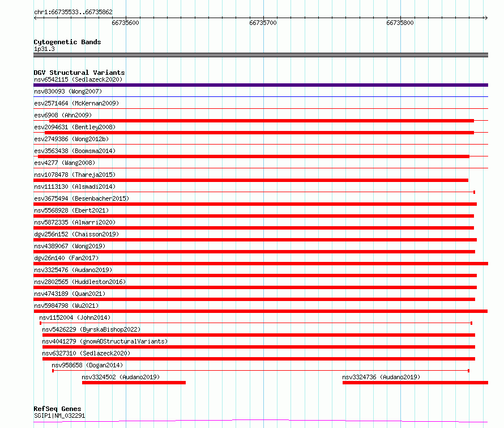
Task: Select variant esv2094631 (Bentley2008)
Action: pos(75,127)
